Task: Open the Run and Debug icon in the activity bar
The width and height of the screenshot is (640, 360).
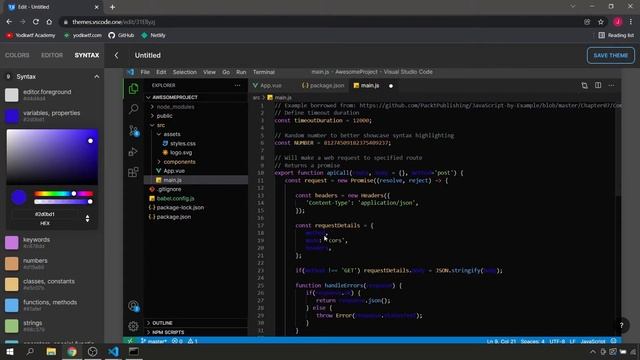Action: point(133,152)
